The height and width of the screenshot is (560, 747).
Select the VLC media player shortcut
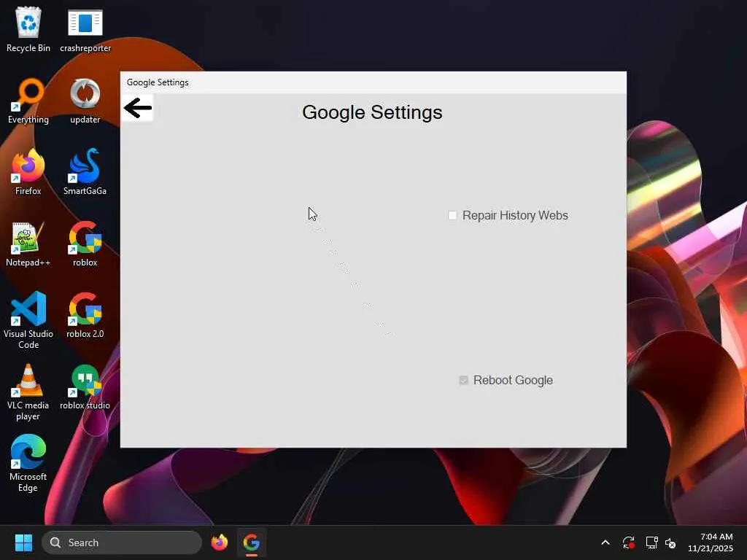point(28,392)
